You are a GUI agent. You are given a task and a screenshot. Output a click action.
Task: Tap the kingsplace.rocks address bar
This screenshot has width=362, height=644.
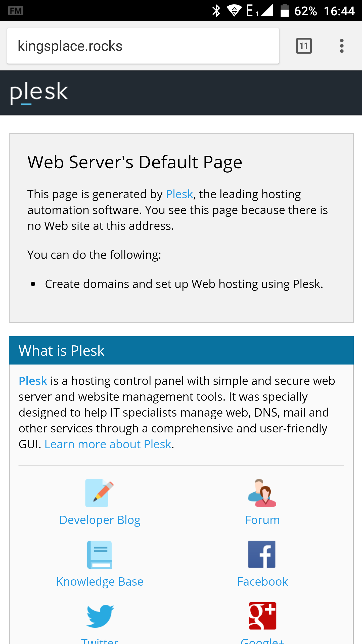click(x=143, y=46)
